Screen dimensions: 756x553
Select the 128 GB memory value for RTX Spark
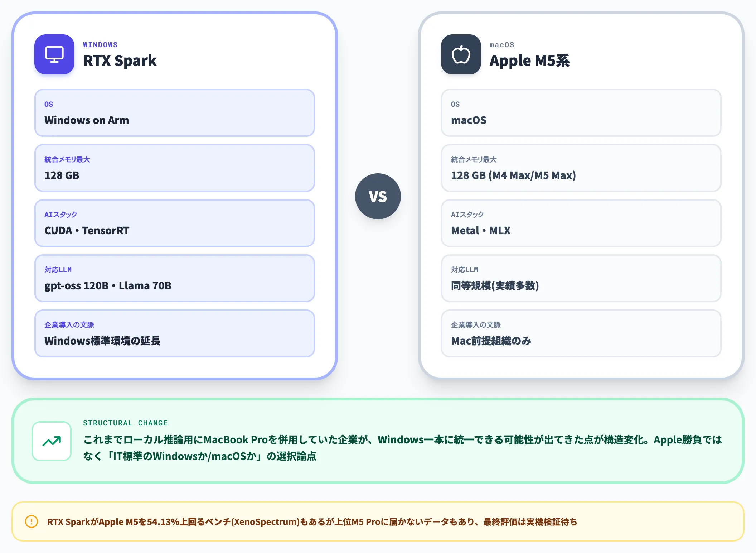point(62,175)
